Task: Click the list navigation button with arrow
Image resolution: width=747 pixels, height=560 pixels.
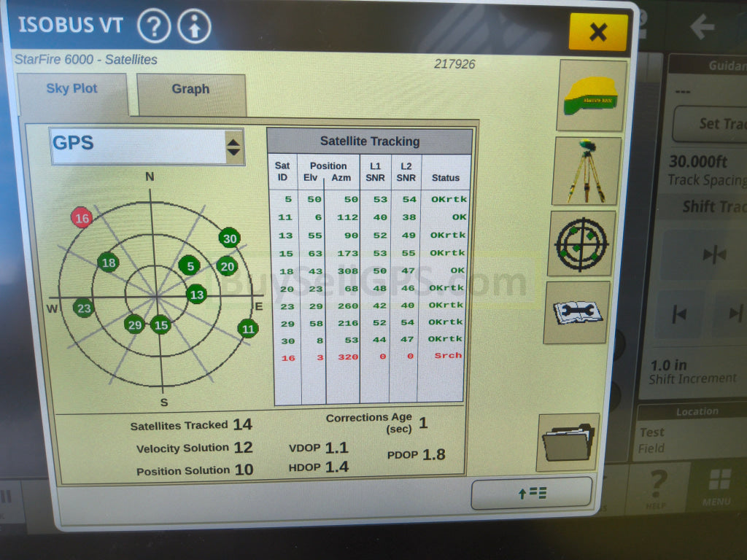Action: tap(532, 493)
